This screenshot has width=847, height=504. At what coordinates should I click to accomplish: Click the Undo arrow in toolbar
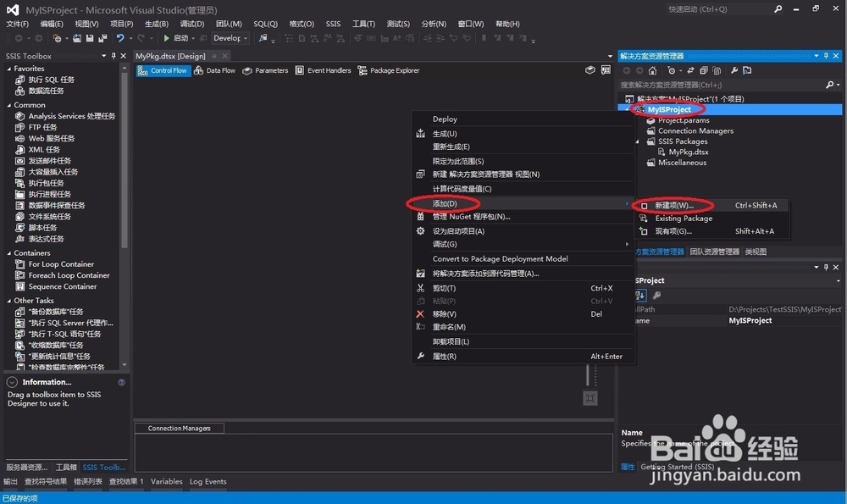click(120, 38)
